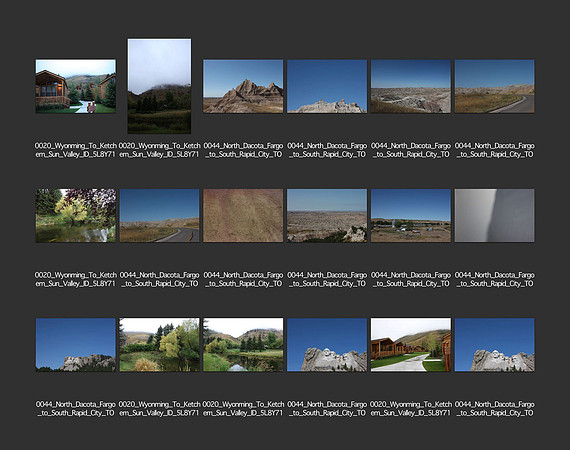Click the North_Dacota_Fargo caption under jagged peaks photo
Screen dimensions: 570x450
(x=243, y=150)
